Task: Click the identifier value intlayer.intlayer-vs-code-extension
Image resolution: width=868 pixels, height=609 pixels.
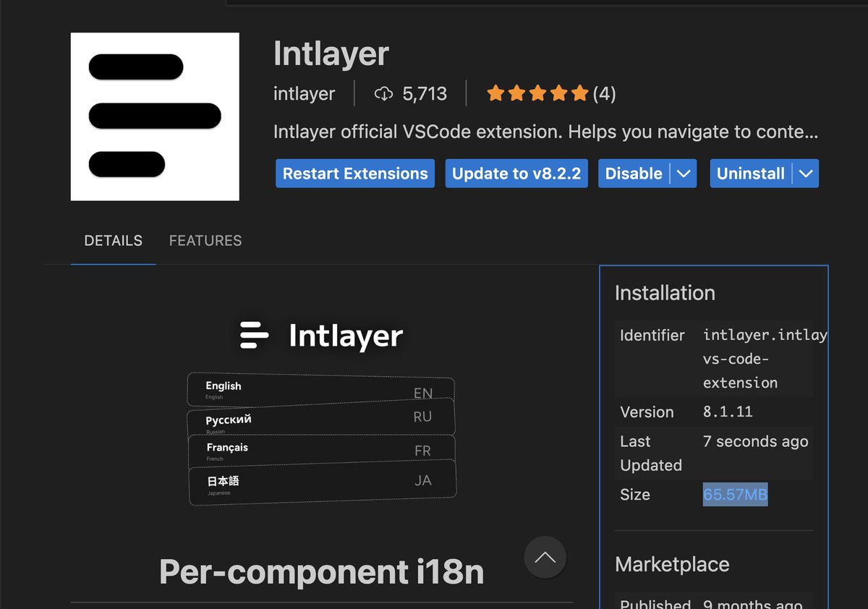Action: (x=765, y=359)
